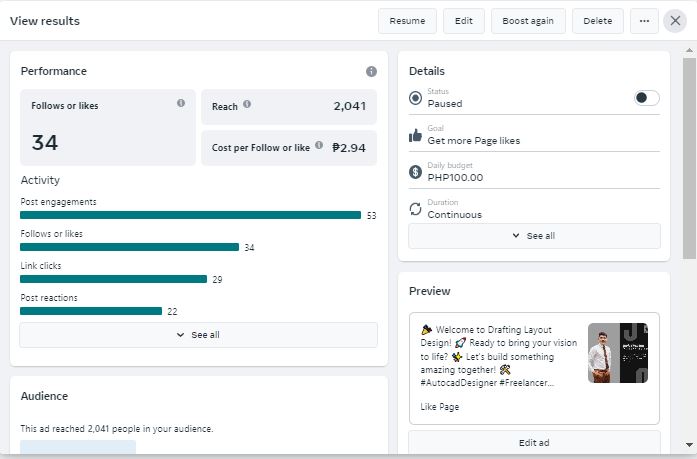Click the Reach info icon

coord(247,104)
